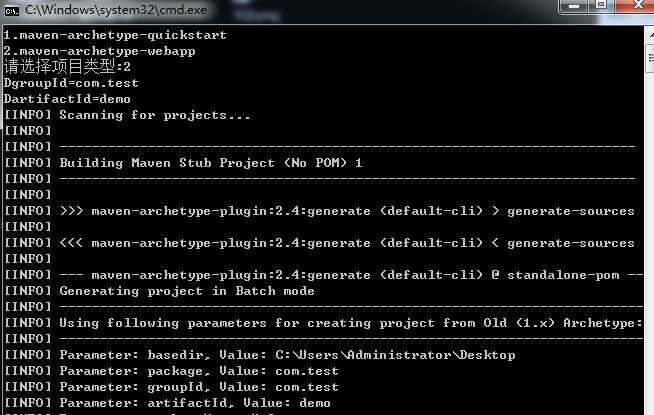Click on DgroupId=com.test text

pos(71,83)
